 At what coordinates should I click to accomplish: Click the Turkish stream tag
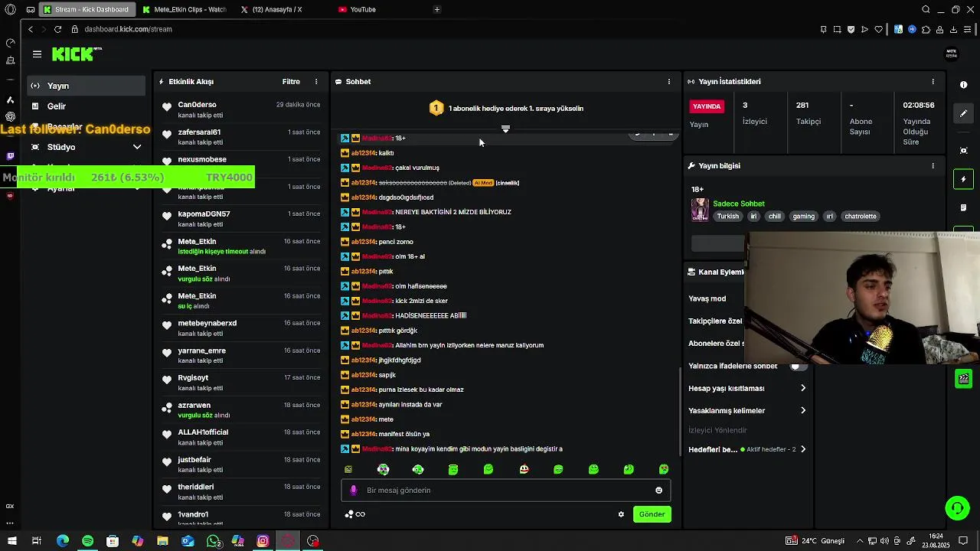[x=728, y=217]
